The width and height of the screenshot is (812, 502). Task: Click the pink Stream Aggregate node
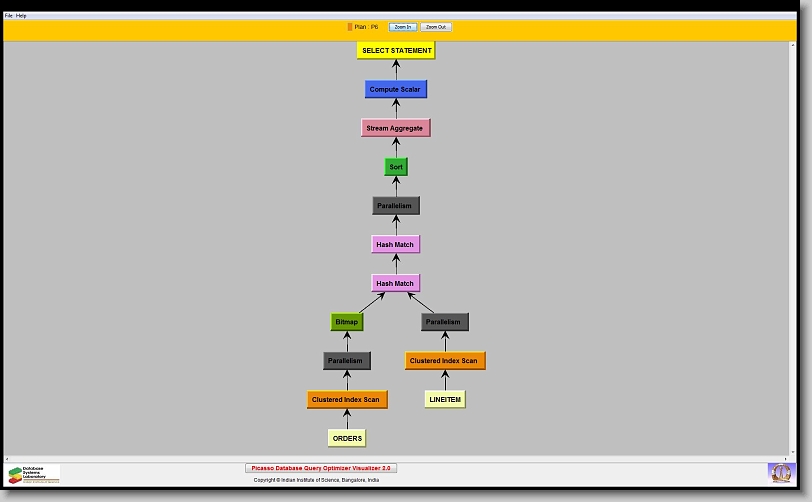click(x=395, y=128)
